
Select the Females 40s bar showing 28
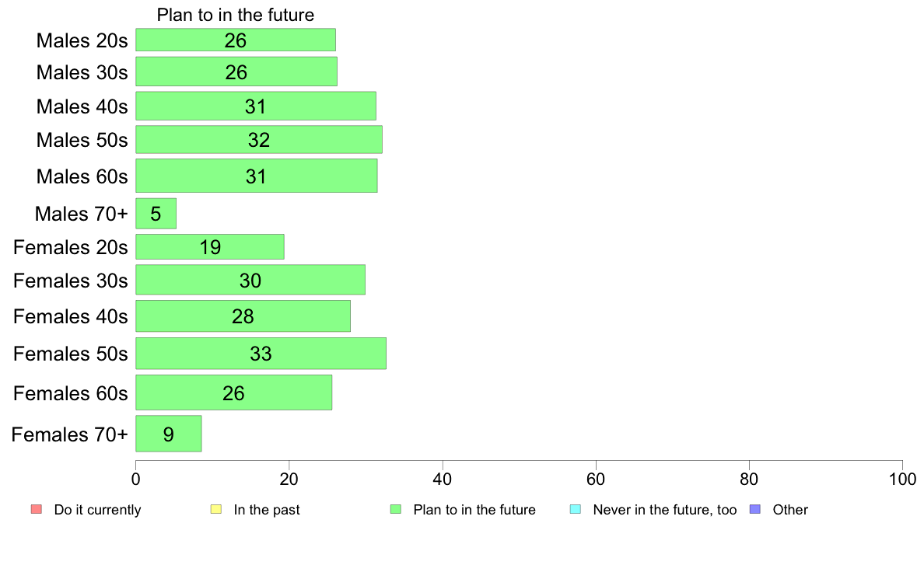[243, 316]
